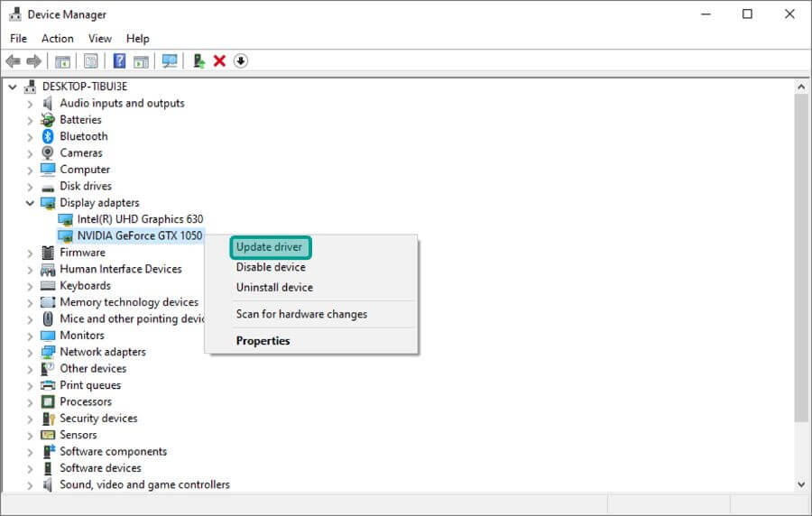Viewport: 812px width, 516px height.
Task: Click the Processors category icon
Action: click(x=48, y=401)
